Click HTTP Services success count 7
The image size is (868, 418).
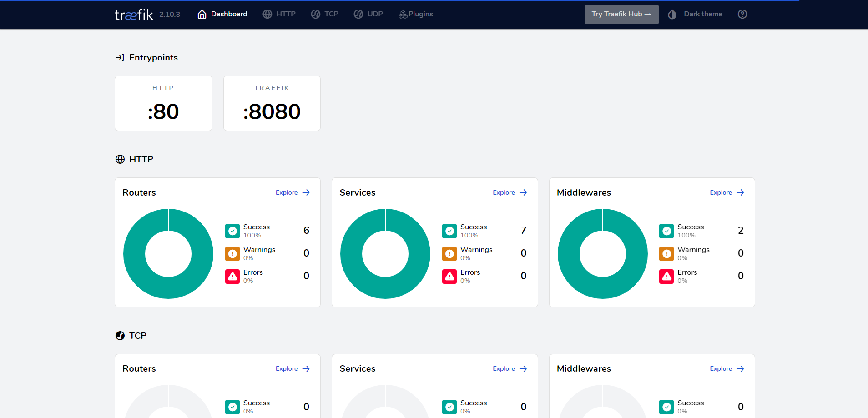(524, 231)
